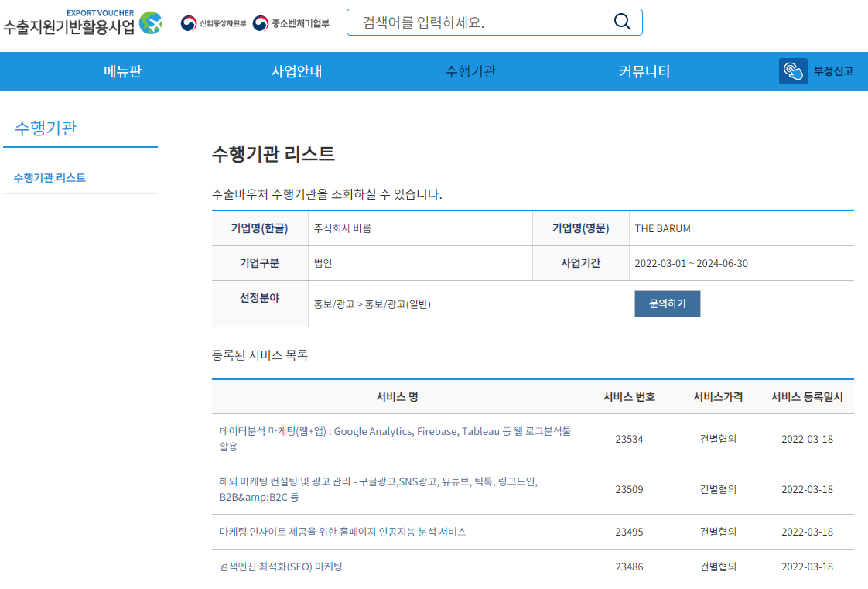Click the 문의하기 button
The width and height of the screenshot is (868, 589).
click(667, 303)
